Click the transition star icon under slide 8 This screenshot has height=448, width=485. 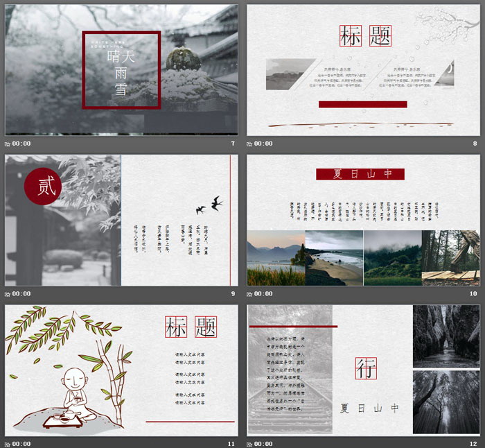[250, 144]
